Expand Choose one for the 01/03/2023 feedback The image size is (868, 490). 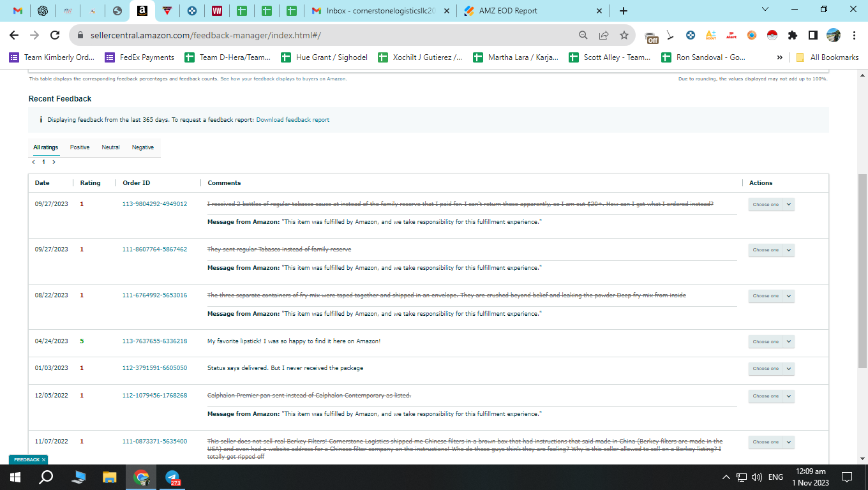pyautogui.click(x=771, y=369)
